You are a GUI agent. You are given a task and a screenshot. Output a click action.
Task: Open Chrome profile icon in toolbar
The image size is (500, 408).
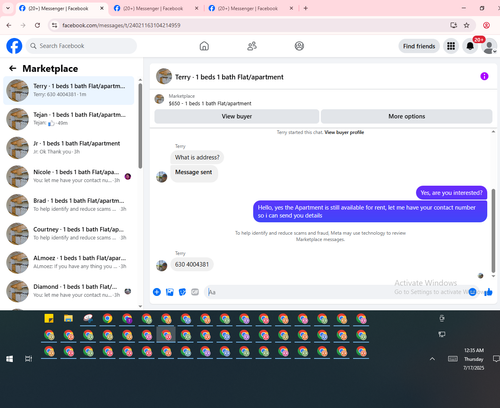(x=486, y=25)
